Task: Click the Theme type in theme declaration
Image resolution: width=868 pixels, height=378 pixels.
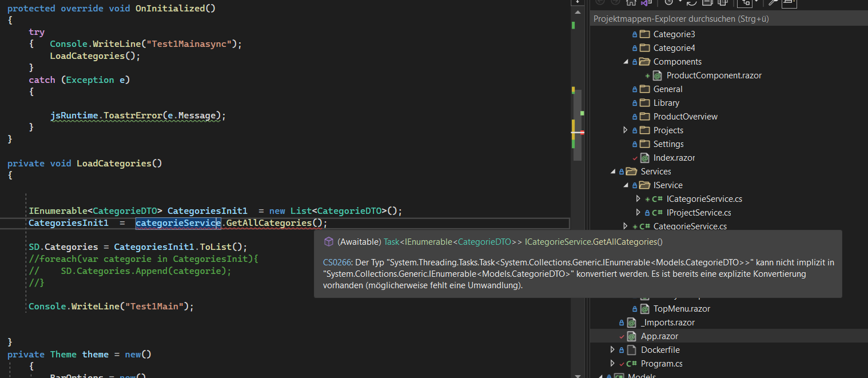Action: pos(63,355)
